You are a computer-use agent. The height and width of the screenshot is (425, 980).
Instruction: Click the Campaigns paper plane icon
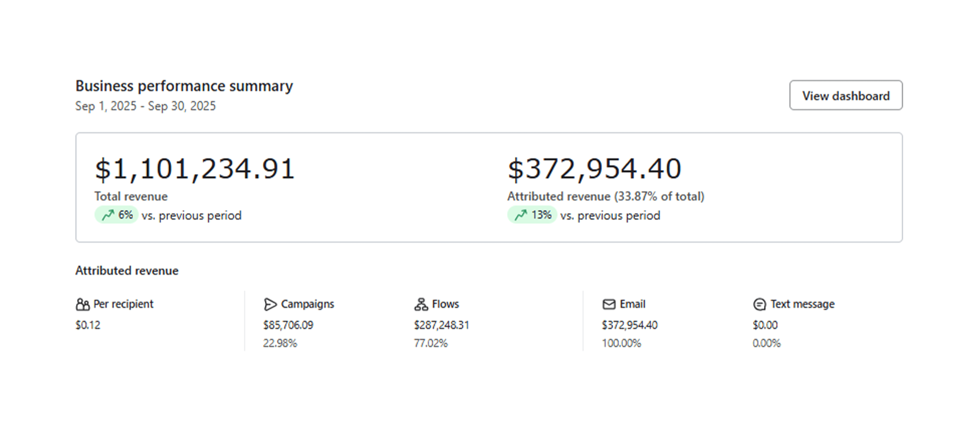270,304
